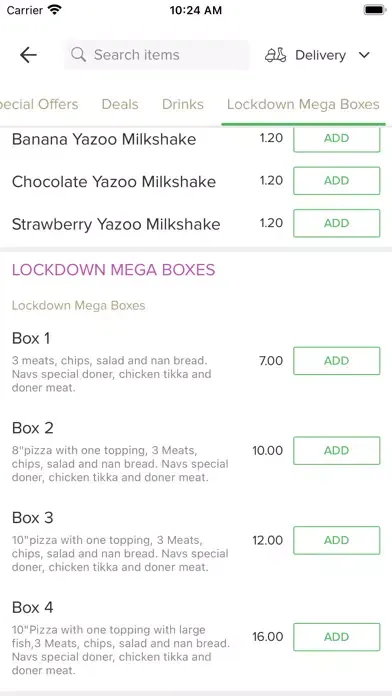Add Chocolate Yazoo Milkshake to order
This screenshot has width=392, height=696.
[337, 181]
